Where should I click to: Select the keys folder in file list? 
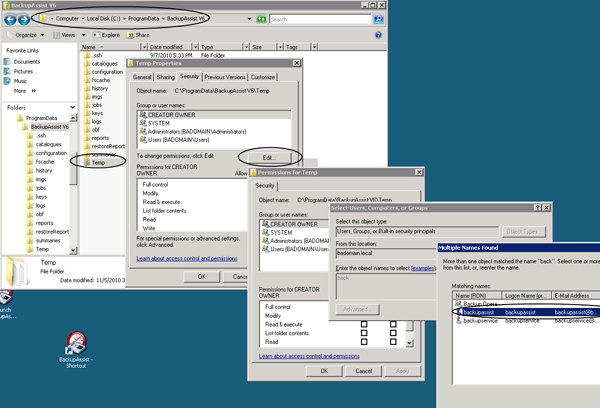93,113
